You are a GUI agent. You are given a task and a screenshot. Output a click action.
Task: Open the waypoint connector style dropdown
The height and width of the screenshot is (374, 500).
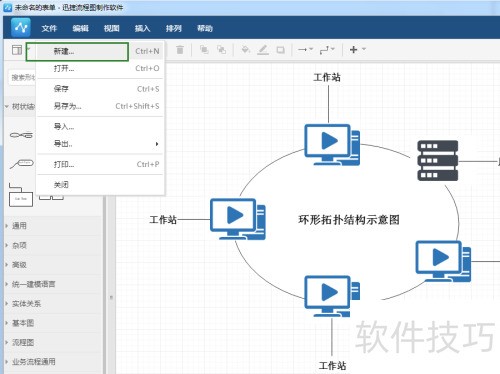[327, 50]
